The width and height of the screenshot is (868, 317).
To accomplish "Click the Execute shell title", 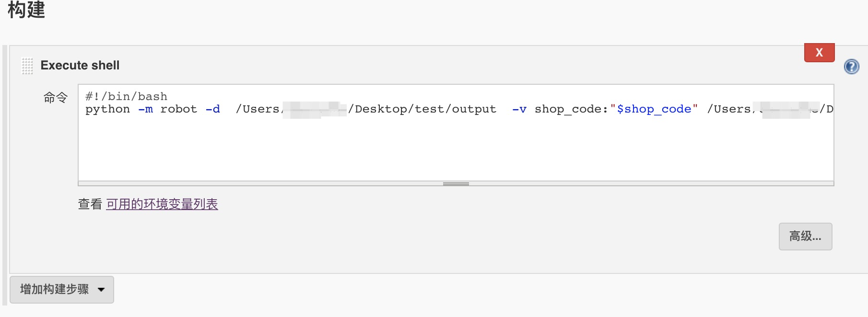I will 80,66.
